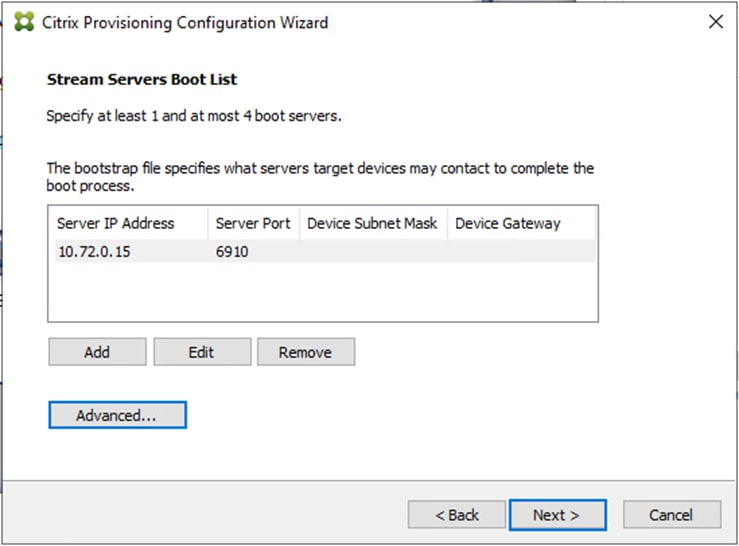Click the Device Subnet Mask column header

pyautogui.click(x=373, y=223)
